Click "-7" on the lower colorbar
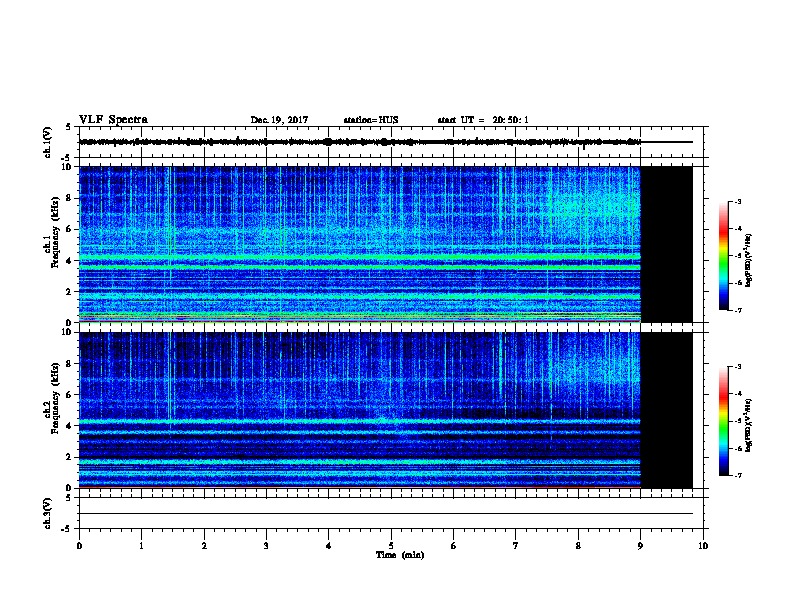The image size is (792, 612). point(738,476)
